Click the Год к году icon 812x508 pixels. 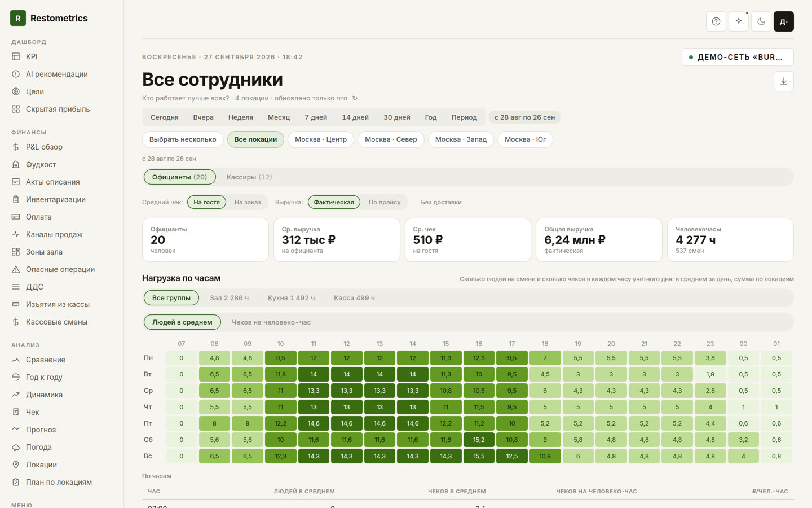[16, 377]
